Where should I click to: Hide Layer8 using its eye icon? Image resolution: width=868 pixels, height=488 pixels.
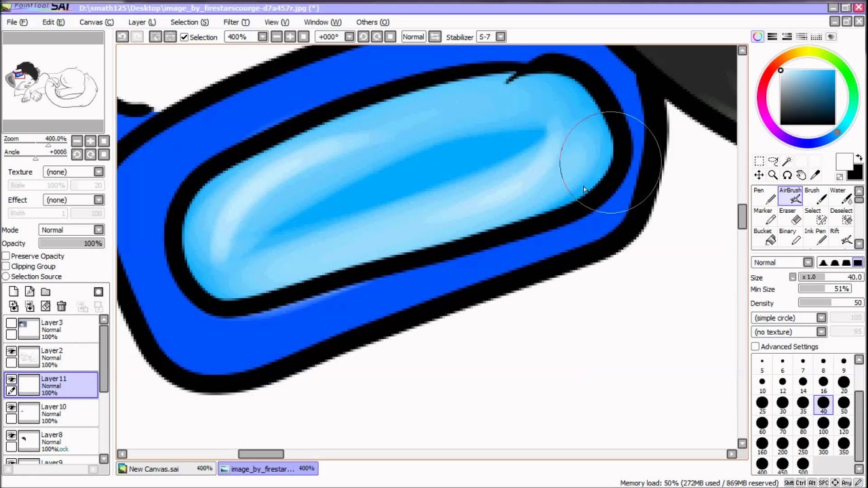coord(12,435)
